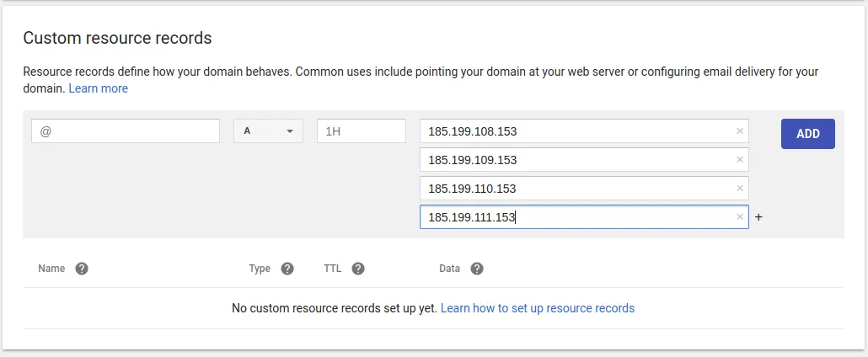Clear the 185.199.109.153 data field
868x357 pixels.
pyautogui.click(x=740, y=159)
